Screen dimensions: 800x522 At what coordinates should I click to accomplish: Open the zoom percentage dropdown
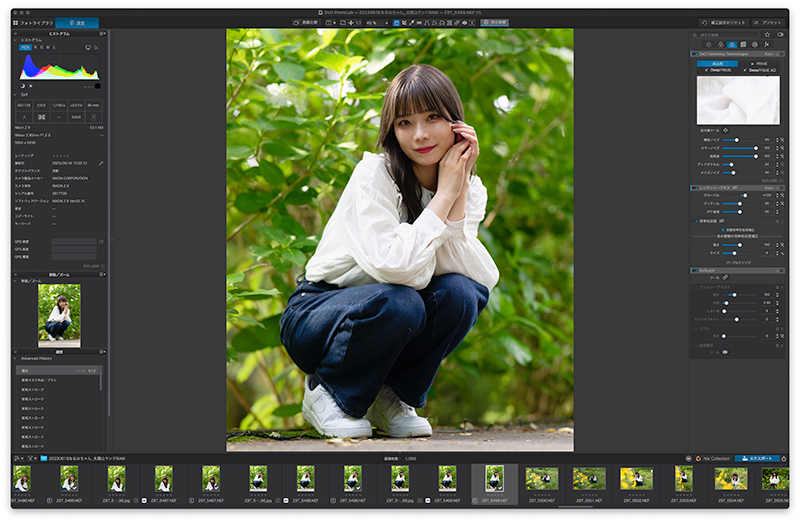(x=377, y=23)
